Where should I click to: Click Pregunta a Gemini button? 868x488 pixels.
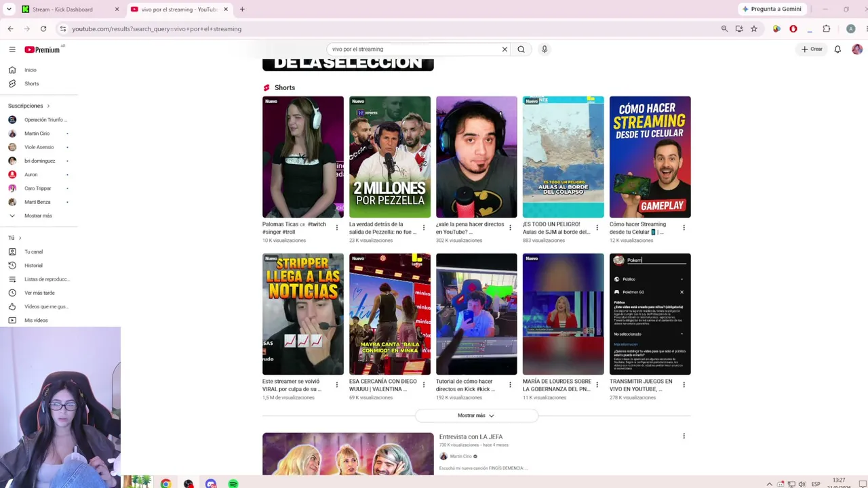[772, 9]
